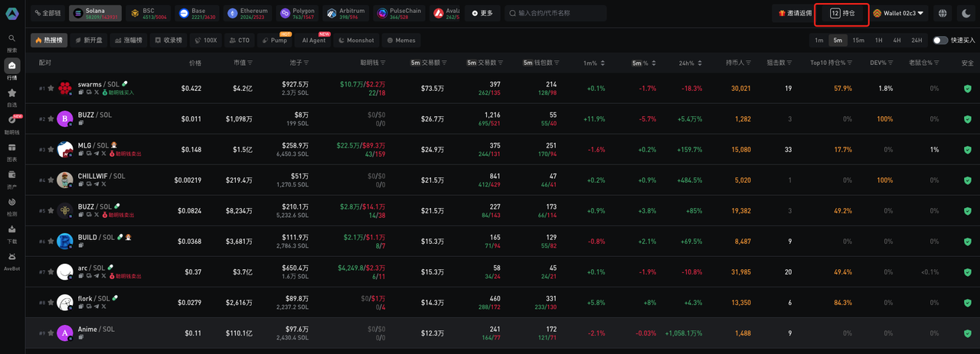980x354 pixels.
Task: Click the green safety shield for swarms
Action: [968, 89]
